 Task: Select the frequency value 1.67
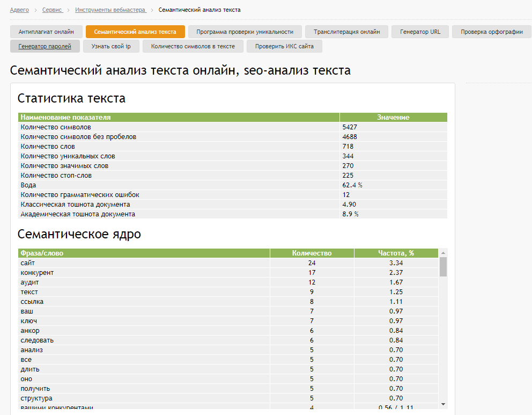point(396,282)
